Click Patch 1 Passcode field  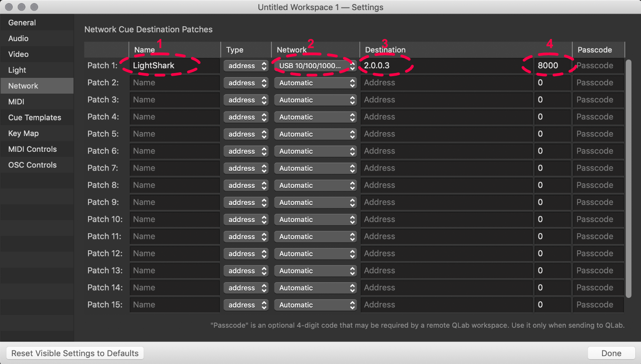coord(598,66)
